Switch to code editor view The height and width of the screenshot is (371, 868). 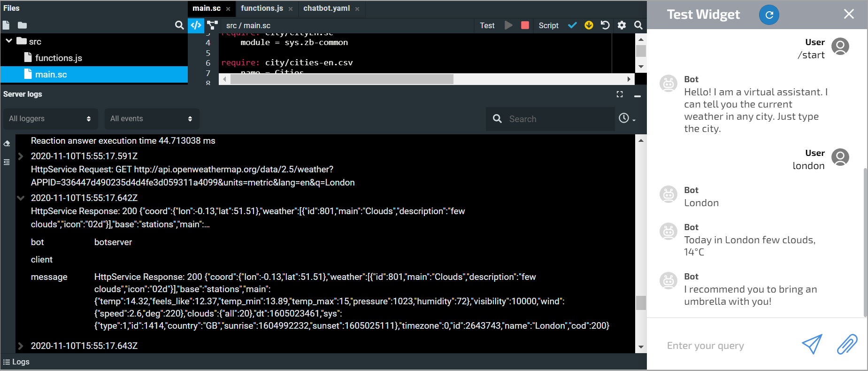(196, 25)
